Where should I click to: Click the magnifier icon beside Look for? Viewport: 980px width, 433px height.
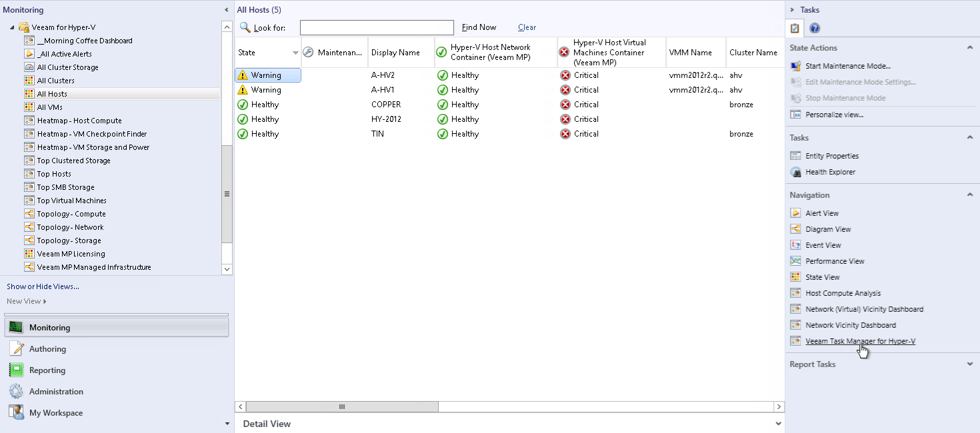(x=245, y=27)
